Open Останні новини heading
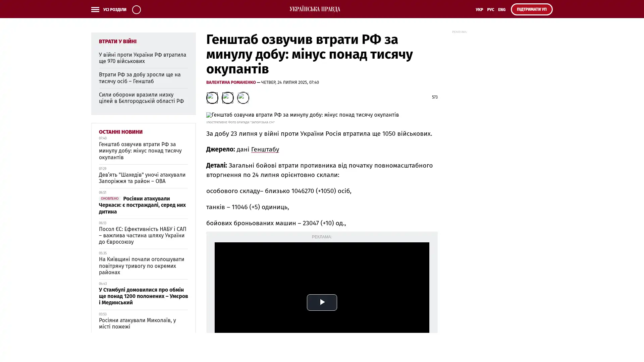Viewport: 644px width, 362px height. pyautogui.click(x=120, y=132)
